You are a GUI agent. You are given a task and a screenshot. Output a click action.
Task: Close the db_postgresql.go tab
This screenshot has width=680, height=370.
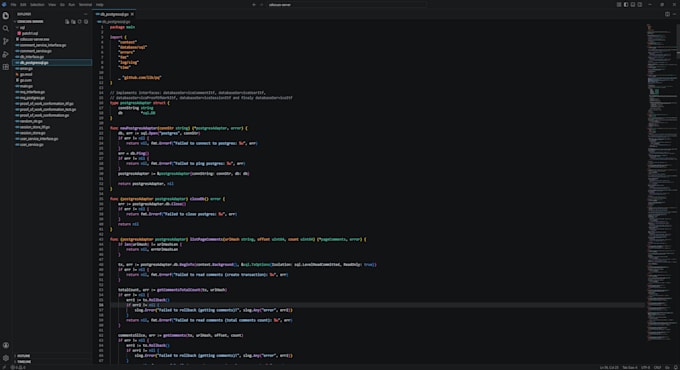(132, 14)
